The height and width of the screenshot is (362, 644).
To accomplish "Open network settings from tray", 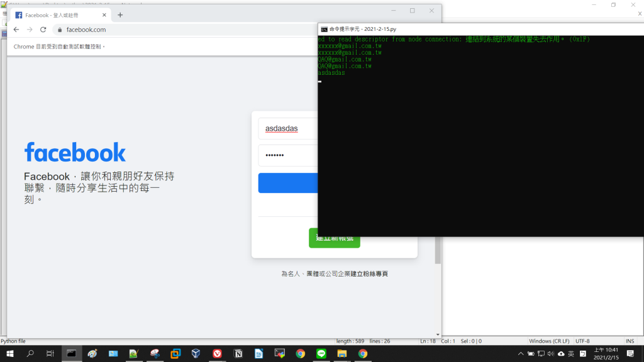I will (541, 353).
